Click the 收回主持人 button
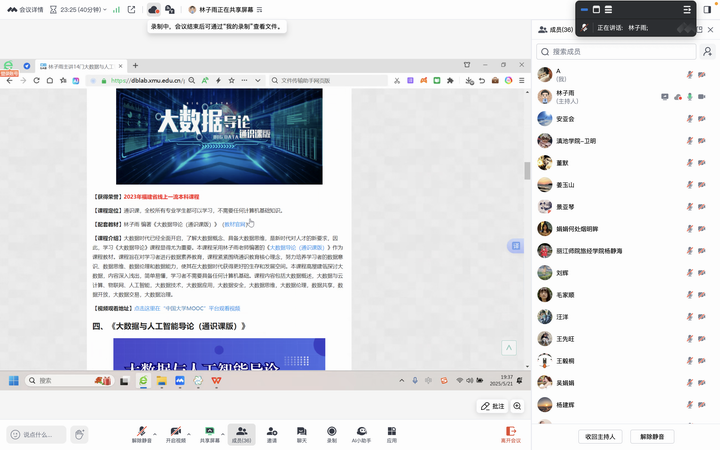720x450 pixels. click(x=600, y=437)
